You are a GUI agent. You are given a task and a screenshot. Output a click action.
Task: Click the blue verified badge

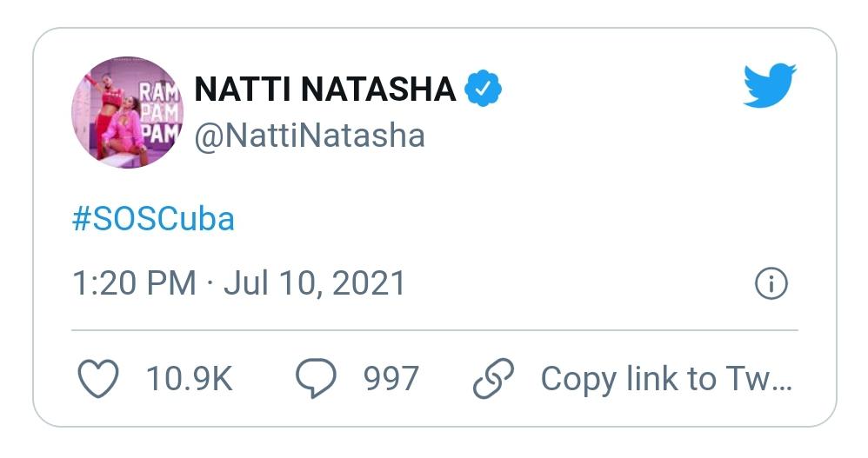pos(483,89)
